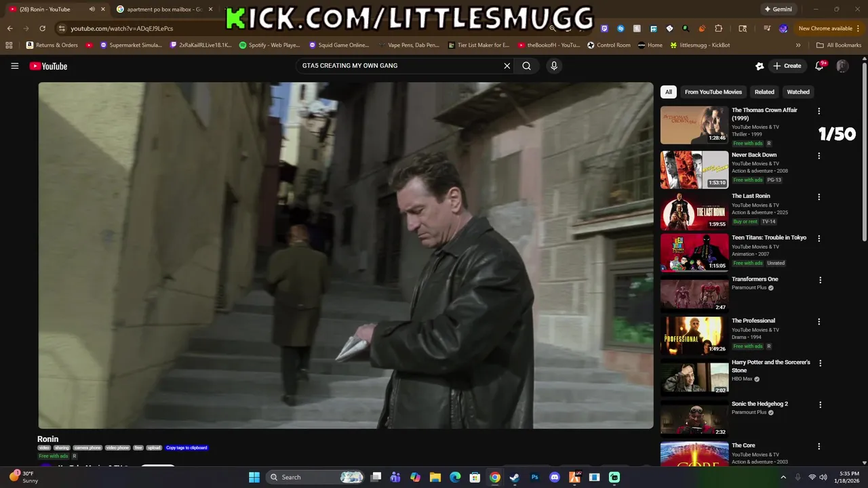The height and width of the screenshot is (488, 868).
Task: Click the address bar URL
Action: coord(122,28)
